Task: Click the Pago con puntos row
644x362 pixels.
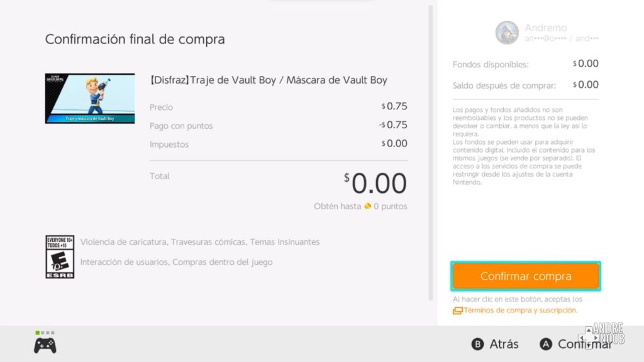Action: (x=278, y=125)
